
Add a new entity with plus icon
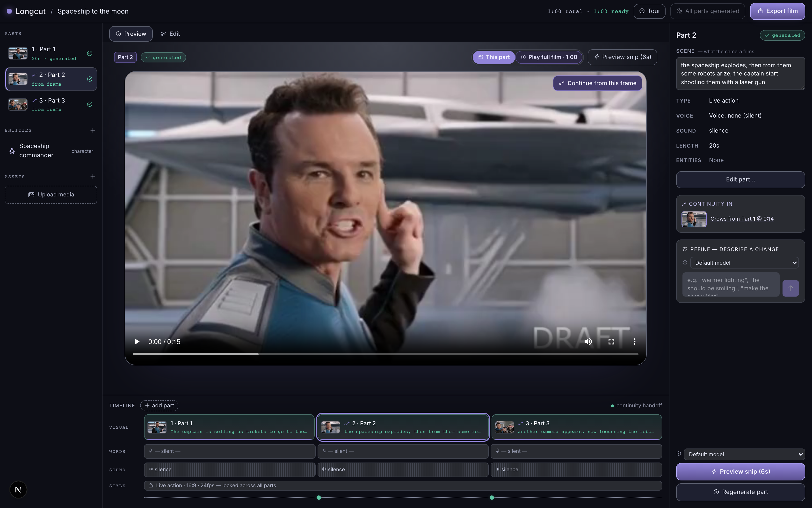[93, 130]
